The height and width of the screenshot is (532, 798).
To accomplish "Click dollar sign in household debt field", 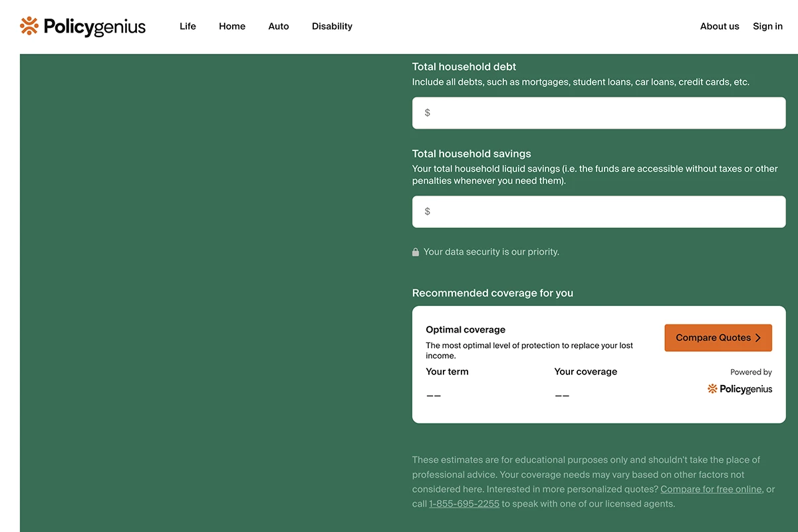I will point(427,113).
